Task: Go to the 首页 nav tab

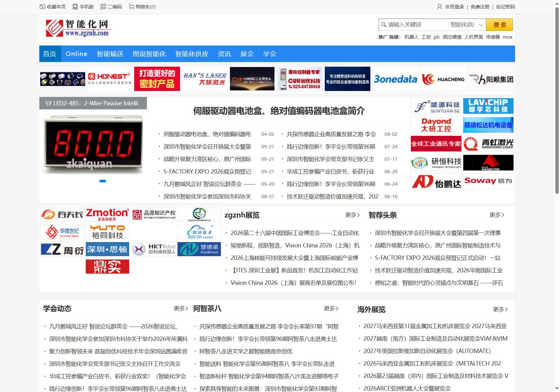Action: (50, 54)
